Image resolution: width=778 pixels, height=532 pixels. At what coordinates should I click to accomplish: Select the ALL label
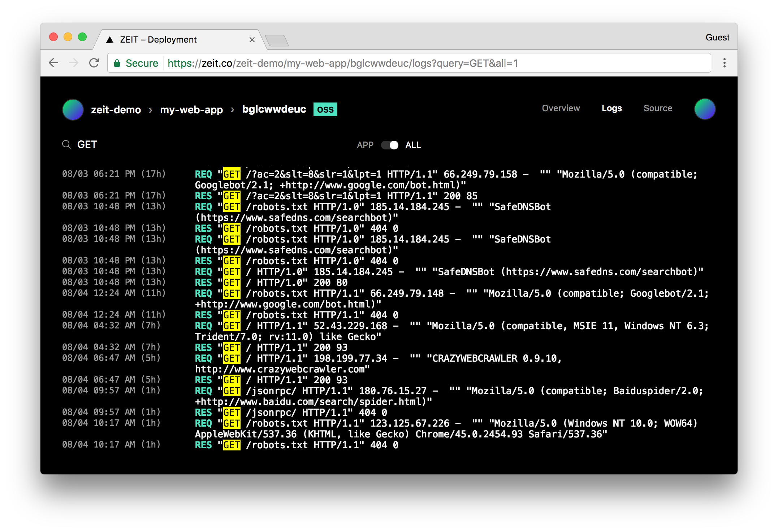click(x=413, y=145)
